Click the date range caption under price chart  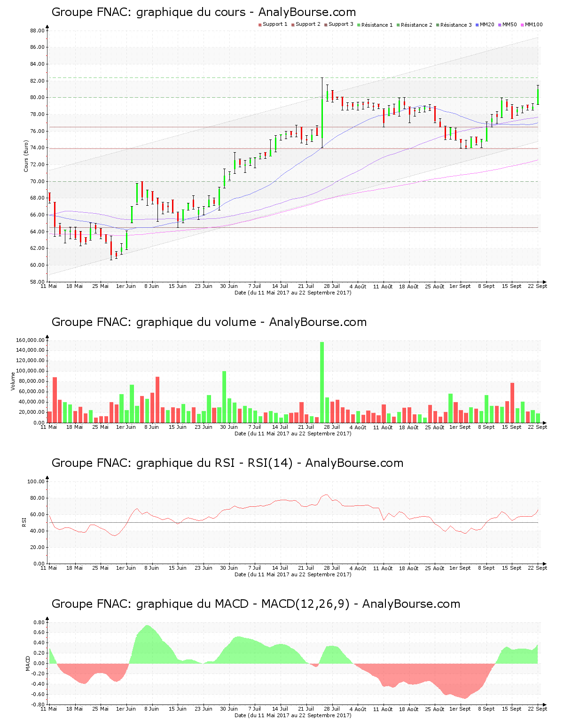pyautogui.click(x=293, y=293)
